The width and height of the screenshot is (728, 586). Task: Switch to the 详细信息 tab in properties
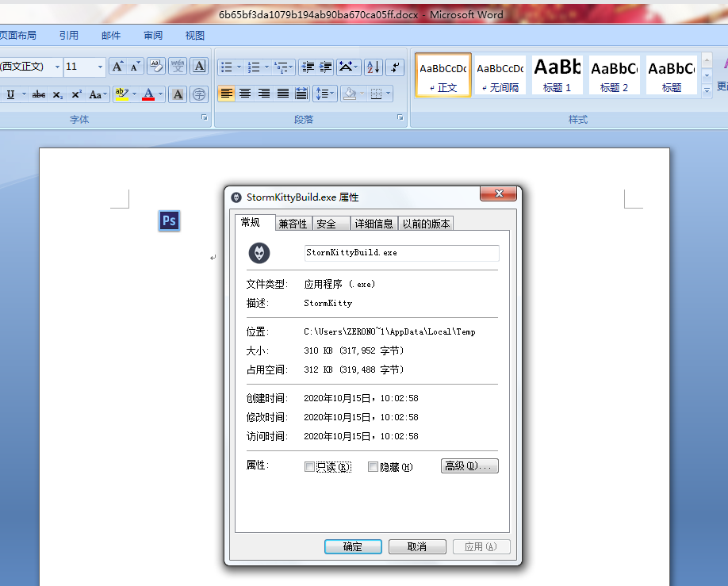(374, 224)
